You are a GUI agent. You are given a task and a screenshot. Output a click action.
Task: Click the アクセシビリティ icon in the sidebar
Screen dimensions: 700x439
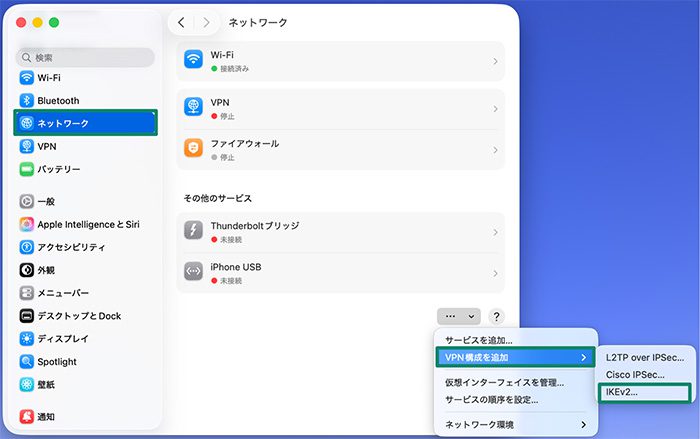pyautogui.click(x=27, y=247)
